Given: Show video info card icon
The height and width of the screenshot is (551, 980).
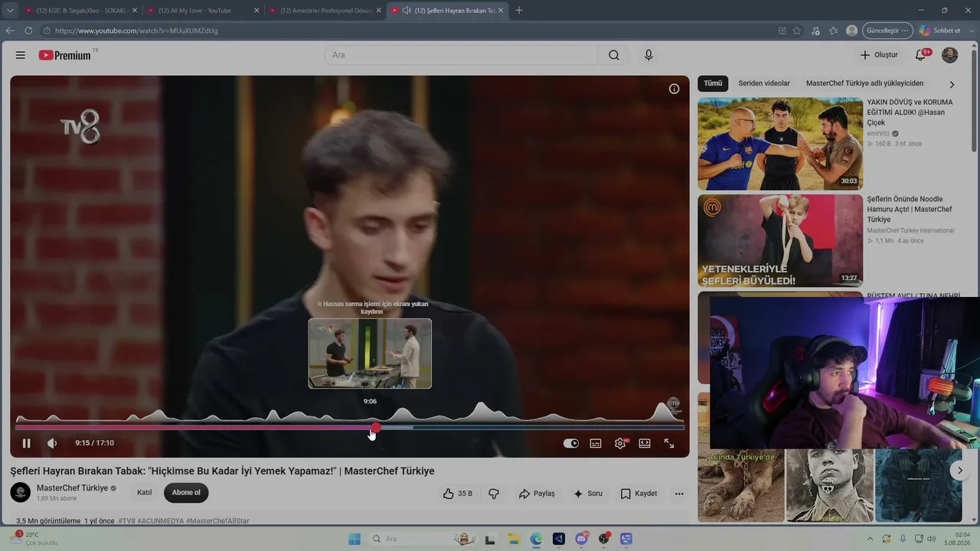Looking at the screenshot, I should coord(674,89).
